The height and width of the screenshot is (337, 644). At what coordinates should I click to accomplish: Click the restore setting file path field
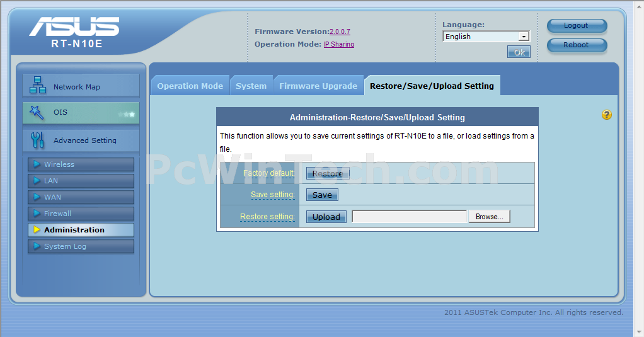(x=410, y=216)
